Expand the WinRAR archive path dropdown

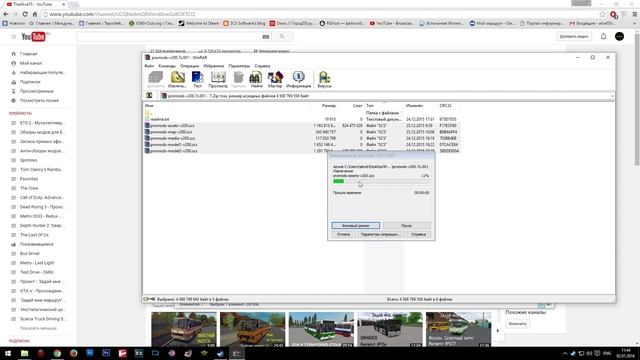(612, 96)
